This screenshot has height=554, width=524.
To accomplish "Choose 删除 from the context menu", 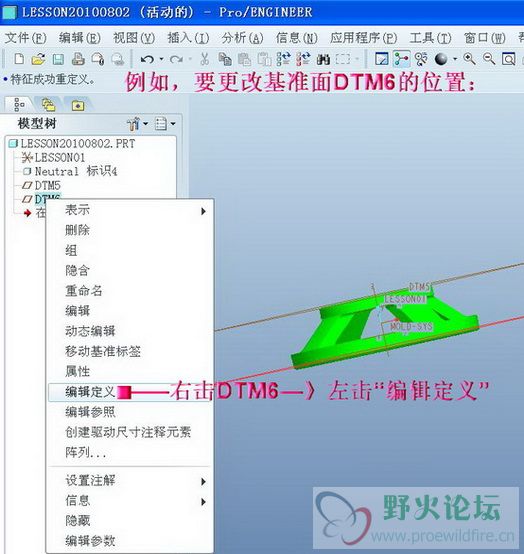I will pyautogui.click(x=131, y=230).
